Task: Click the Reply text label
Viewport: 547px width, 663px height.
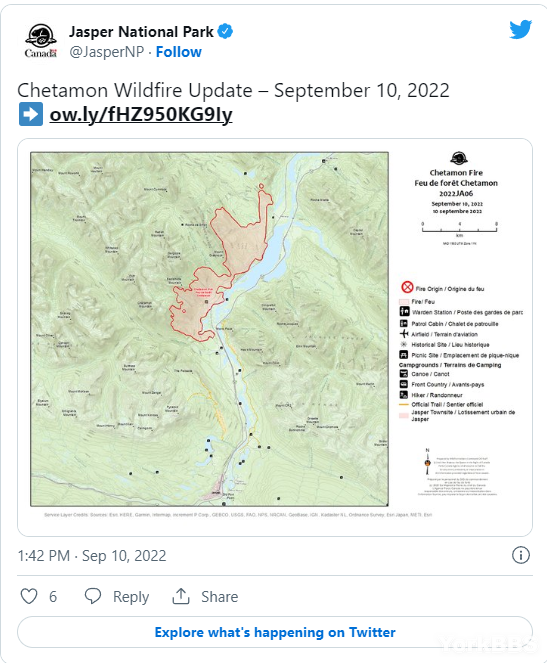Action: pyautogui.click(x=131, y=597)
